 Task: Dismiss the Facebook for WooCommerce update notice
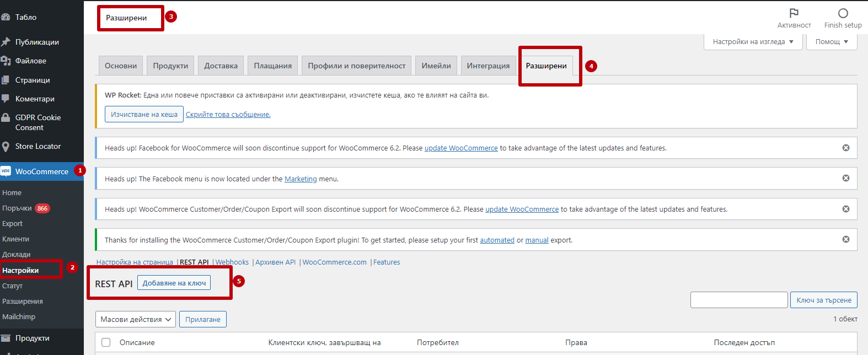(846, 148)
